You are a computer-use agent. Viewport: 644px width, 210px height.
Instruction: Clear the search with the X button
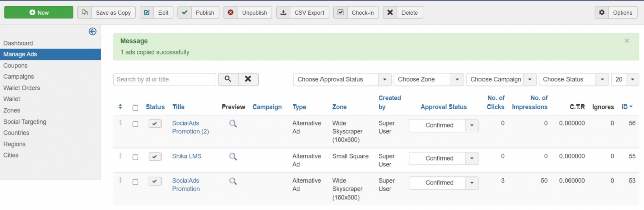pyautogui.click(x=248, y=79)
